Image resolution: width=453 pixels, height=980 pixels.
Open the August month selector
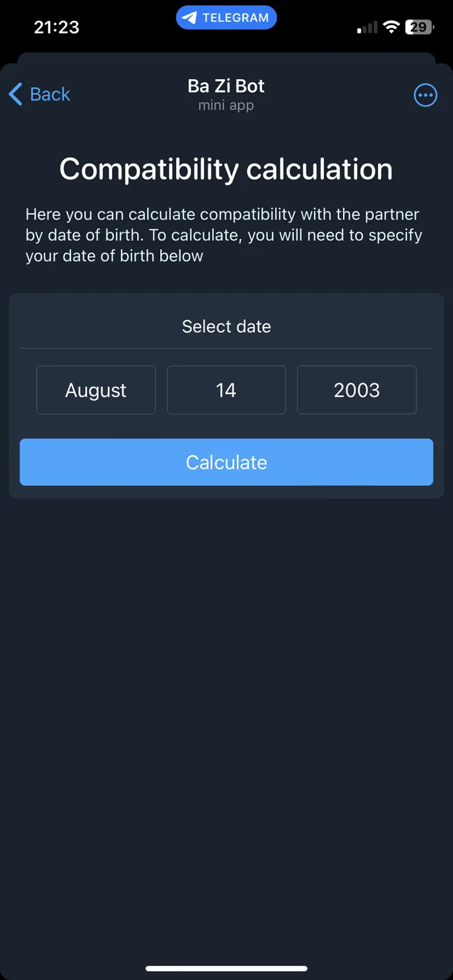pos(96,390)
